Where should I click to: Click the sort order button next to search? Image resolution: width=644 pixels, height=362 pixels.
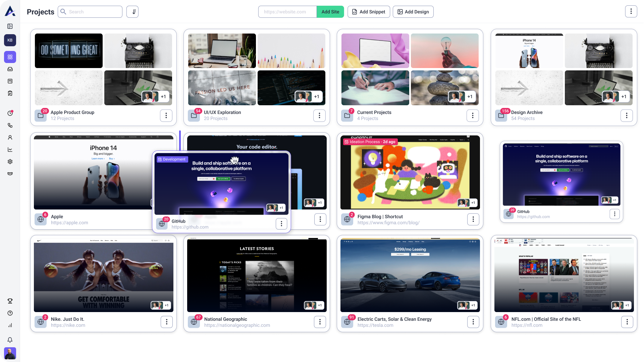click(x=132, y=12)
